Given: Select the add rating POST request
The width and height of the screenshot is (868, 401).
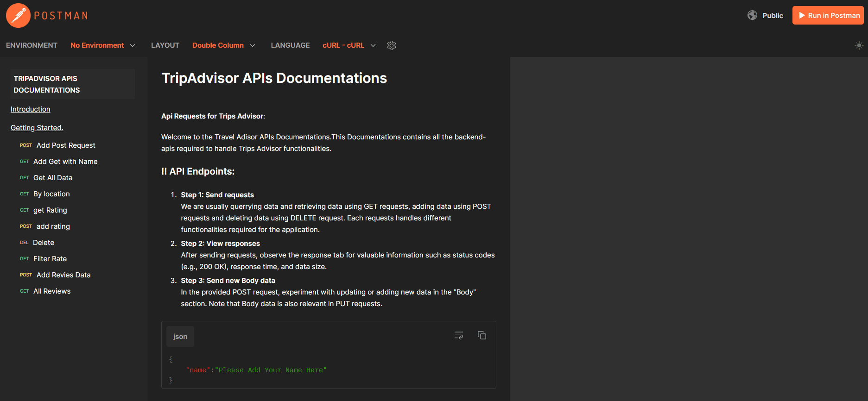Looking at the screenshot, I should [53, 226].
